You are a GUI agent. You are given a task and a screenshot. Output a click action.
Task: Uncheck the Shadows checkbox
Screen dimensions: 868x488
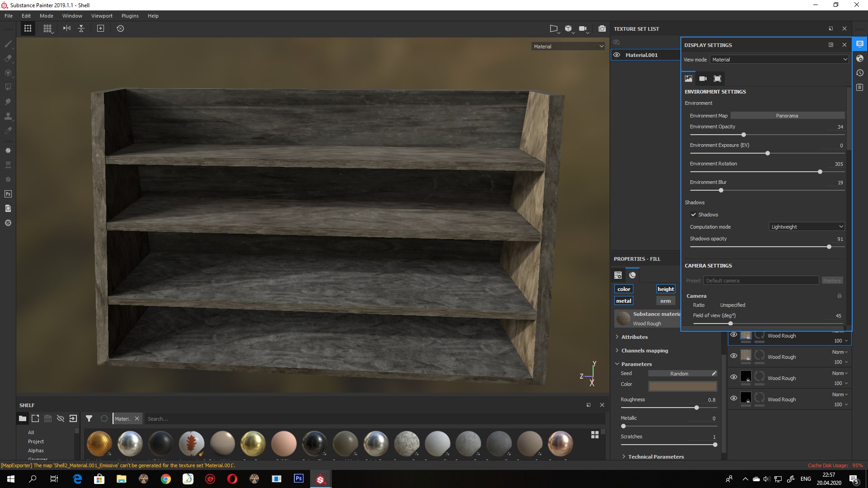tap(693, 215)
